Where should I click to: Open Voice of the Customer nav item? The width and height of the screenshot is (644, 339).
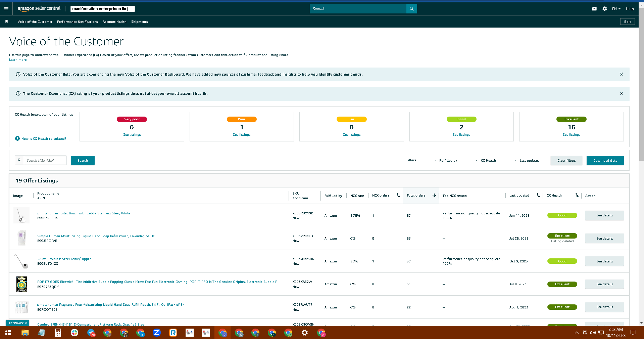(35, 22)
